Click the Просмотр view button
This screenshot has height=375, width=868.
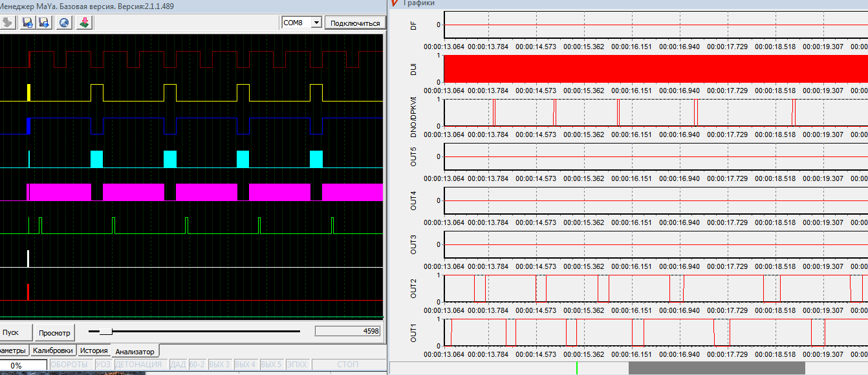coord(54,332)
